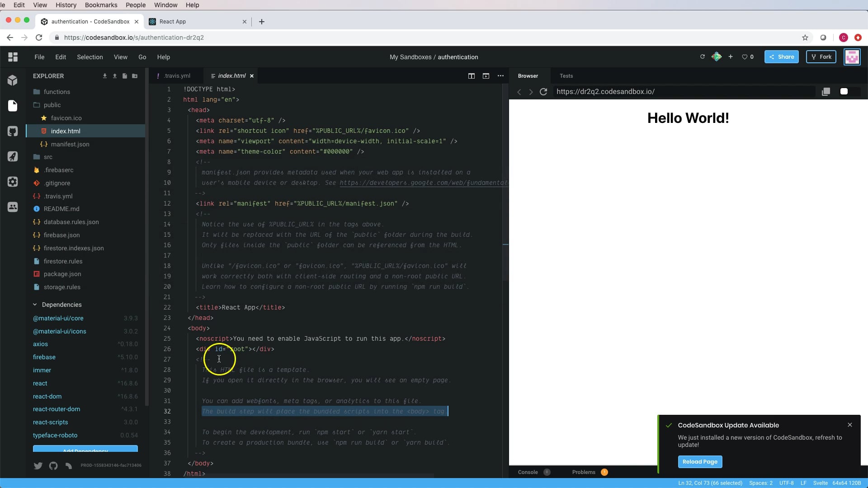The width and height of the screenshot is (868, 488).
Task: Click the Explorer upload files icon
Action: click(x=115, y=76)
